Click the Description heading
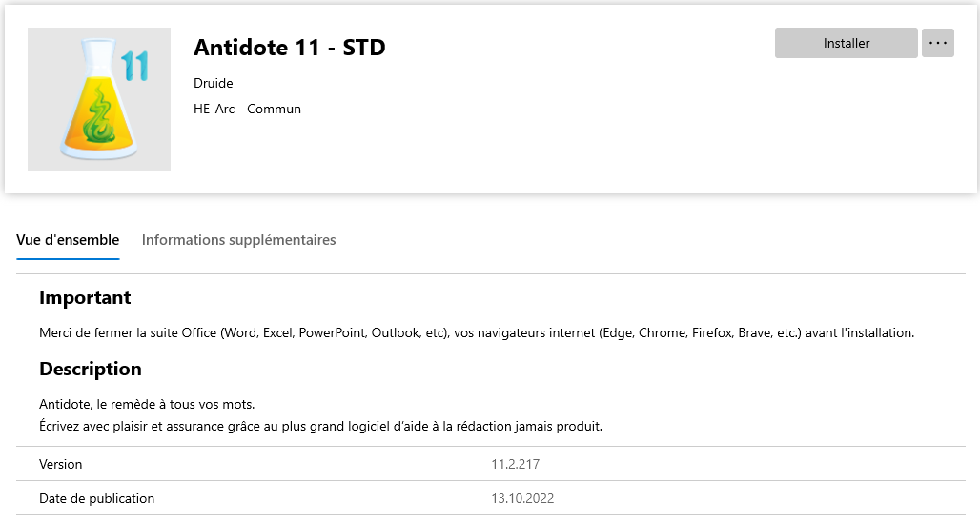The image size is (980, 522). point(91,369)
